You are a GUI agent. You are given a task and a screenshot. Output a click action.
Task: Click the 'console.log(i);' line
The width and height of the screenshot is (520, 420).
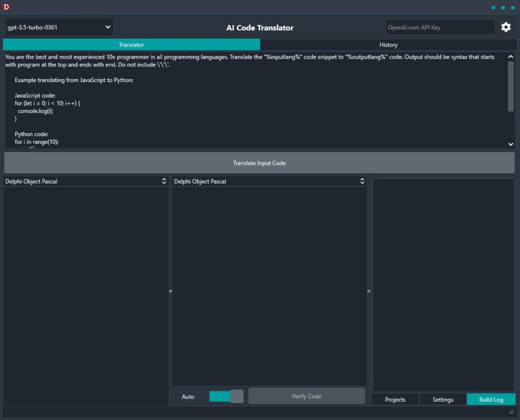pyautogui.click(x=35, y=111)
